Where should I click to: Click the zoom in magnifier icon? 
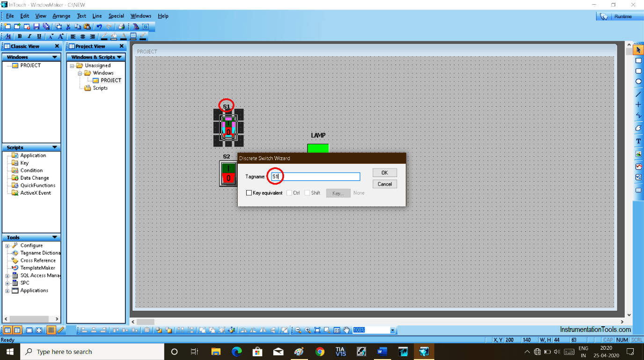307,330
